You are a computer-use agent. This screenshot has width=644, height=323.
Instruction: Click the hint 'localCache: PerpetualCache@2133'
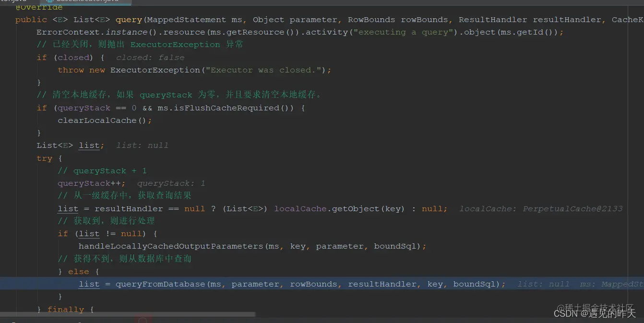(x=541, y=209)
